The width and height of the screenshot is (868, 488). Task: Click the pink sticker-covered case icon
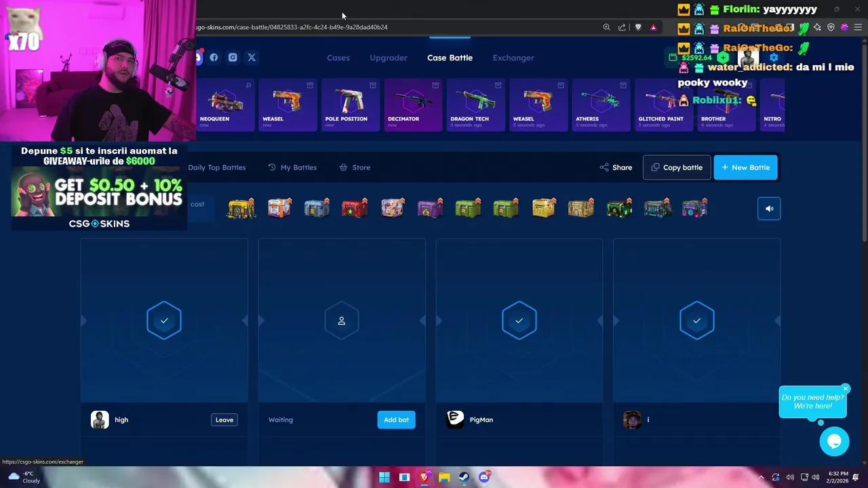[x=393, y=208]
